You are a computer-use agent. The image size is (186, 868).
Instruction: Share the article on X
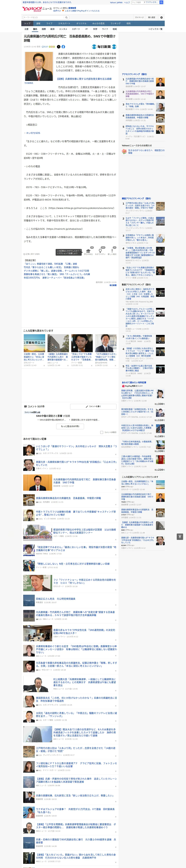click(x=59, y=47)
